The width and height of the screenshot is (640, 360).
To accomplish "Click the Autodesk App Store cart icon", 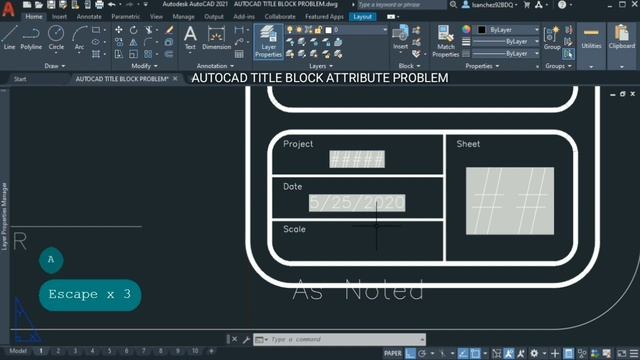I will (527, 5).
